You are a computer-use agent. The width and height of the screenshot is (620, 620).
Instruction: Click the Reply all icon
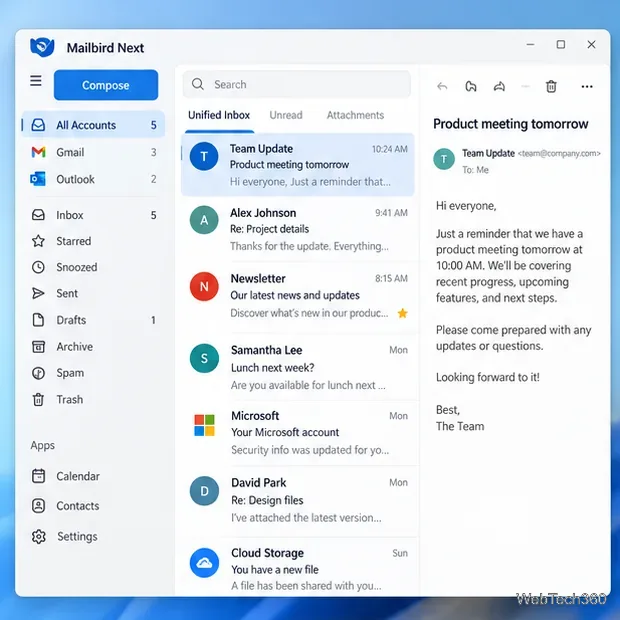471,86
